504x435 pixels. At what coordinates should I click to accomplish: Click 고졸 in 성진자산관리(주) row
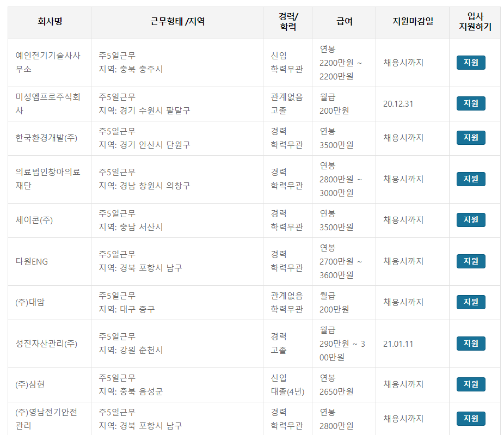pos(279,350)
